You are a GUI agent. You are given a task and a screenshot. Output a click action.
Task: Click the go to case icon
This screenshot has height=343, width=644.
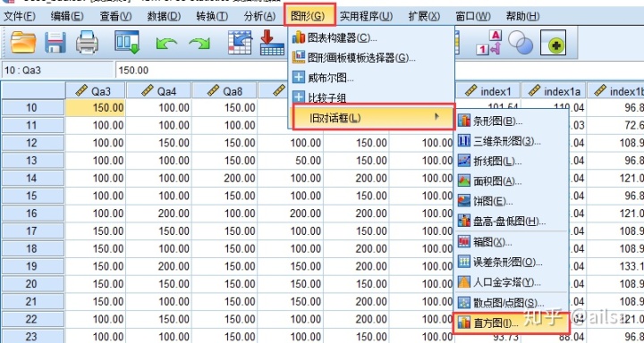click(x=240, y=42)
